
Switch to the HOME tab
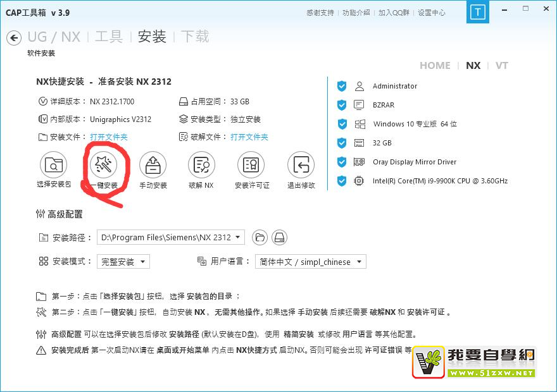pos(435,66)
